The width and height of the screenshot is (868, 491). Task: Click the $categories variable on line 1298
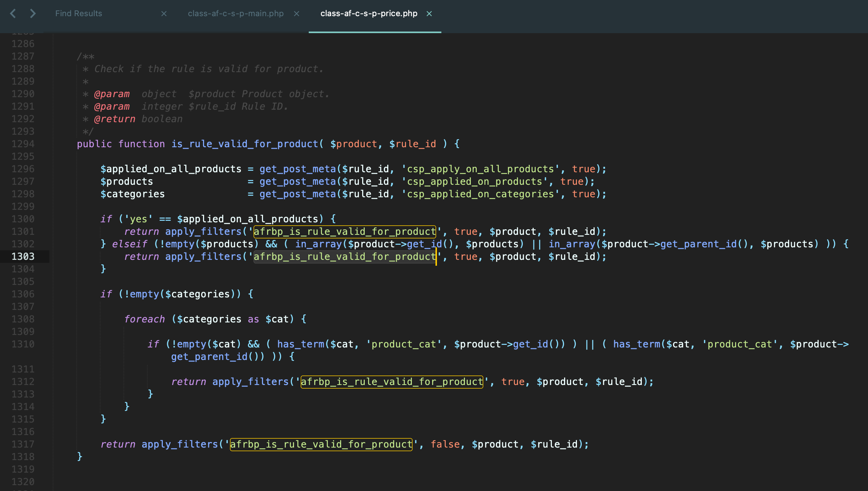[x=133, y=194]
